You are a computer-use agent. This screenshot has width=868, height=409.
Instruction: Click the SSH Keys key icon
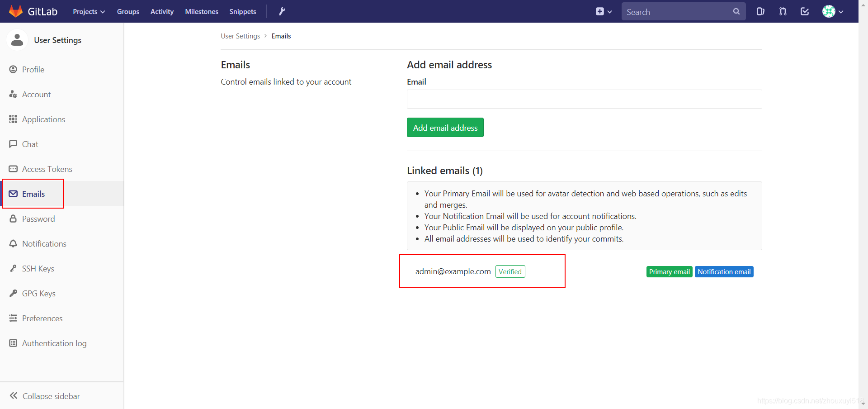coord(13,268)
